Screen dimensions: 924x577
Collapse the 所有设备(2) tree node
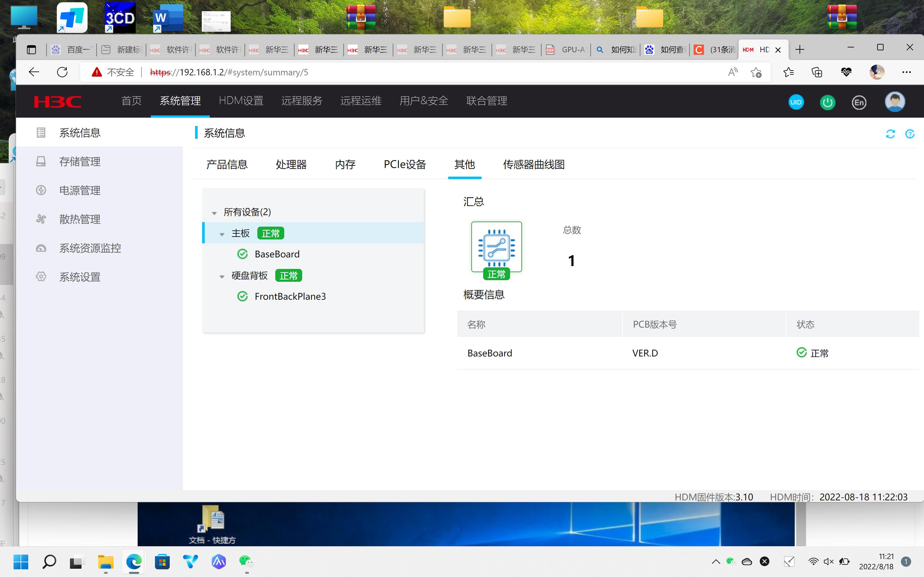click(214, 213)
